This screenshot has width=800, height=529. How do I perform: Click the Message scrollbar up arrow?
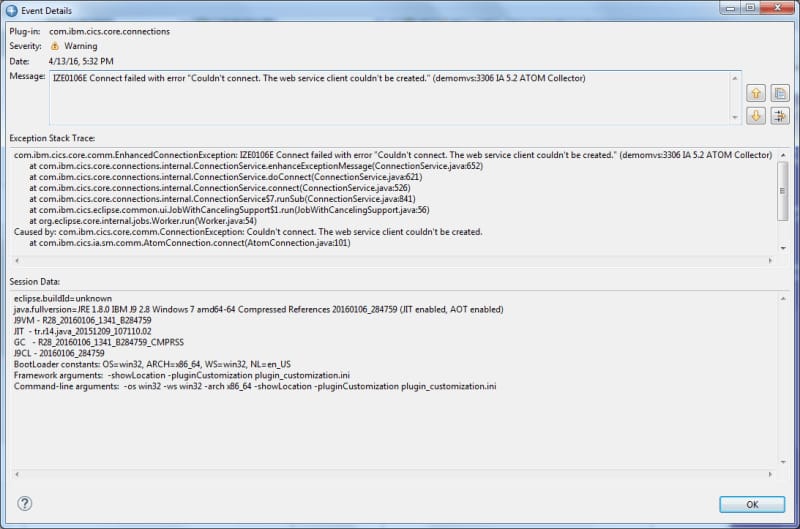pyautogui.click(x=735, y=78)
